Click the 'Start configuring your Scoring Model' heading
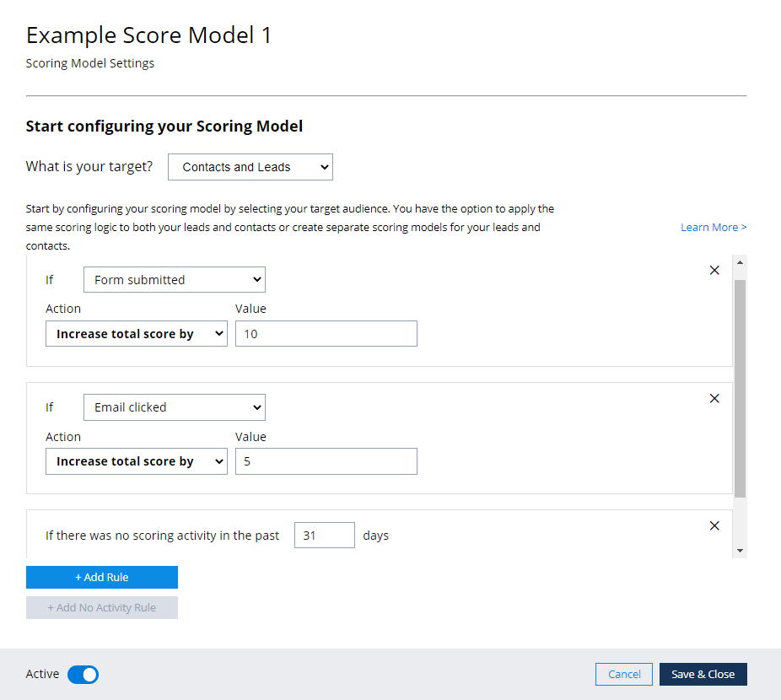Image resolution: width=781 pixels, height=700 pixels. pyautogui.click(x=164, y=126)
